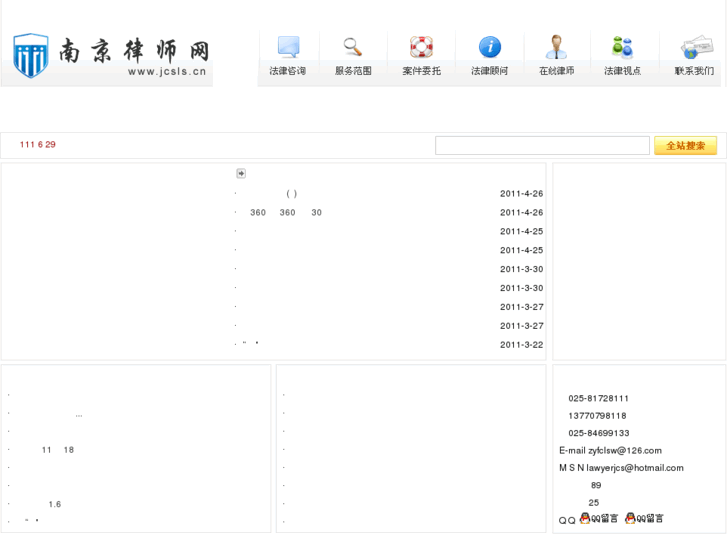Open the 法律咨询 menu label
Image resolution: width=727 pixels, height=545 pixels.
[287, 71]
